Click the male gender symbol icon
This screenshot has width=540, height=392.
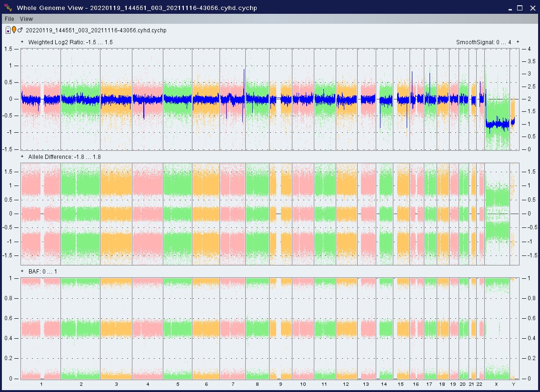pos(20,30)
